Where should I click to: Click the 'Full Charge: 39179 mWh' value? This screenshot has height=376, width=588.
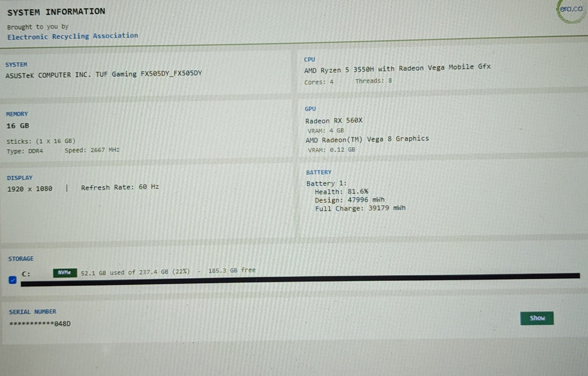(x=361, y=208)
